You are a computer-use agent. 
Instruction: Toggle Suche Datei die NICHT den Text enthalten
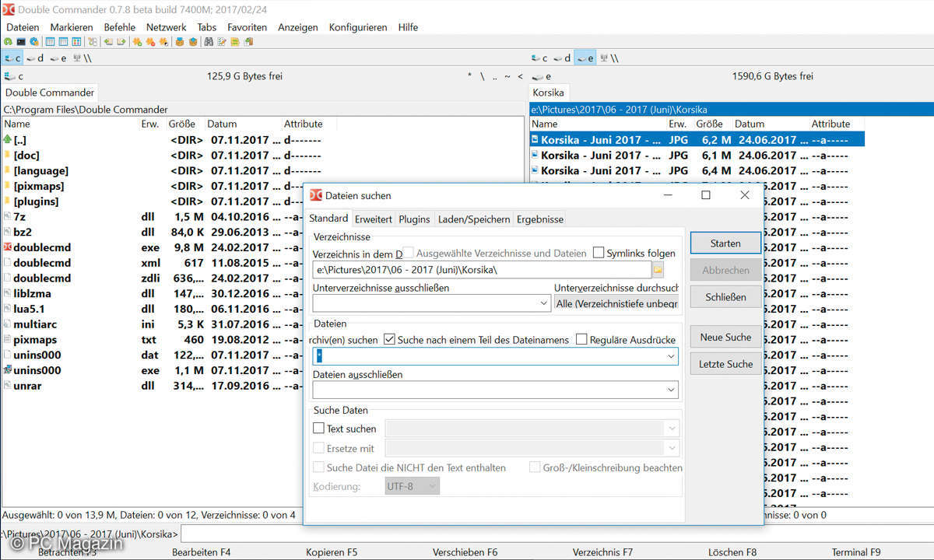318,467
